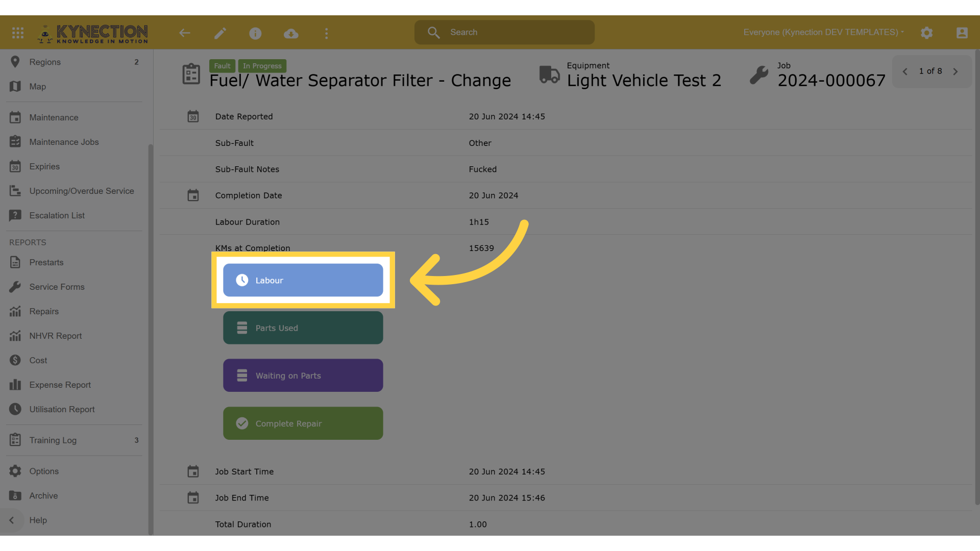Viewport: 980px width, 551px height.
Task: Open the apps grid menu
Action: point(18,33)
